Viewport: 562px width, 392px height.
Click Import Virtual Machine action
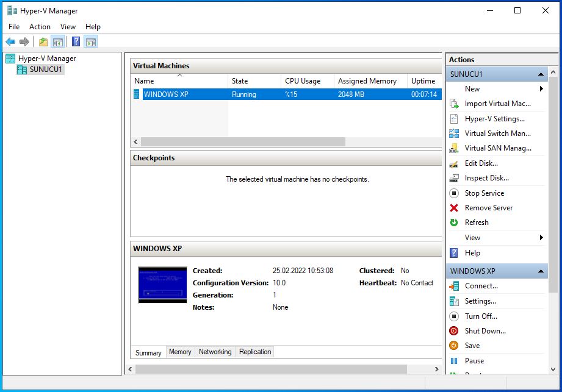(x=498, y=104)
